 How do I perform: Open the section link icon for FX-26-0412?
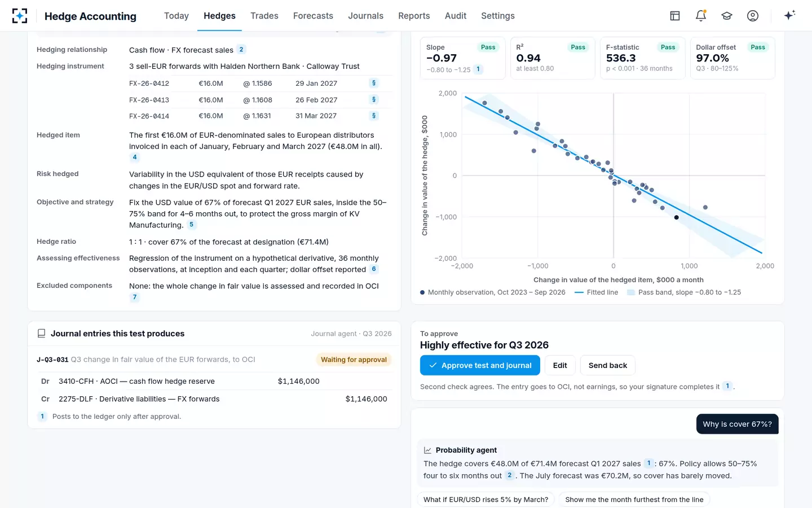pyautogui.click(x=374, y=83)
